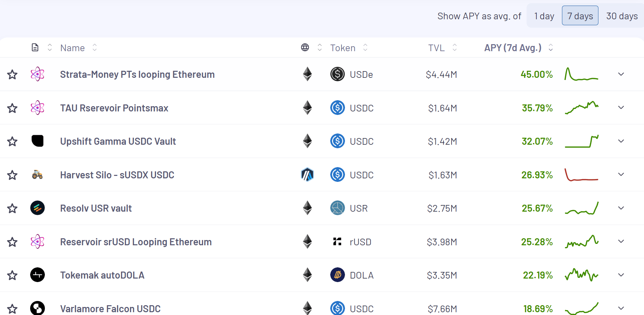The height and width of the screenshot is (315, 644).
Task: Click the USDe token icon
Action: 337,74
